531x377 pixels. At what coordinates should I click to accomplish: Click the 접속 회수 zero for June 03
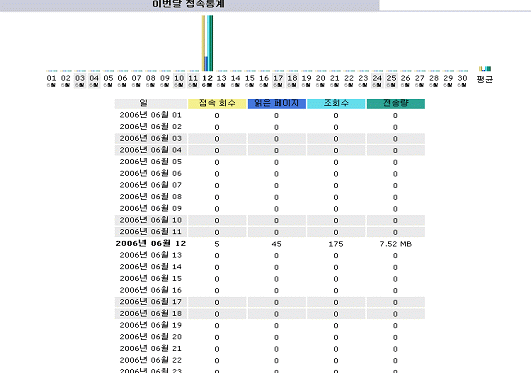(217, 139)
